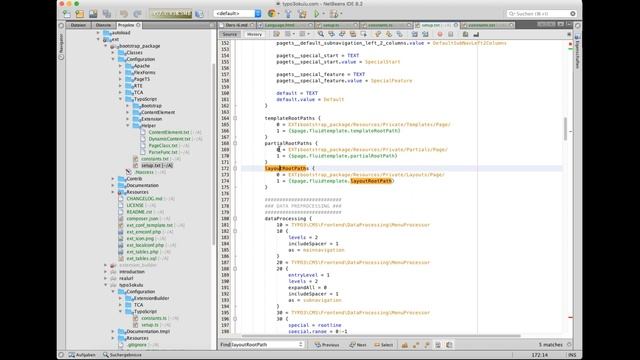Screen dimensions: 640x360
Task: Click Find Next Occurrence editor icon
Action: [x=342, y=34]
